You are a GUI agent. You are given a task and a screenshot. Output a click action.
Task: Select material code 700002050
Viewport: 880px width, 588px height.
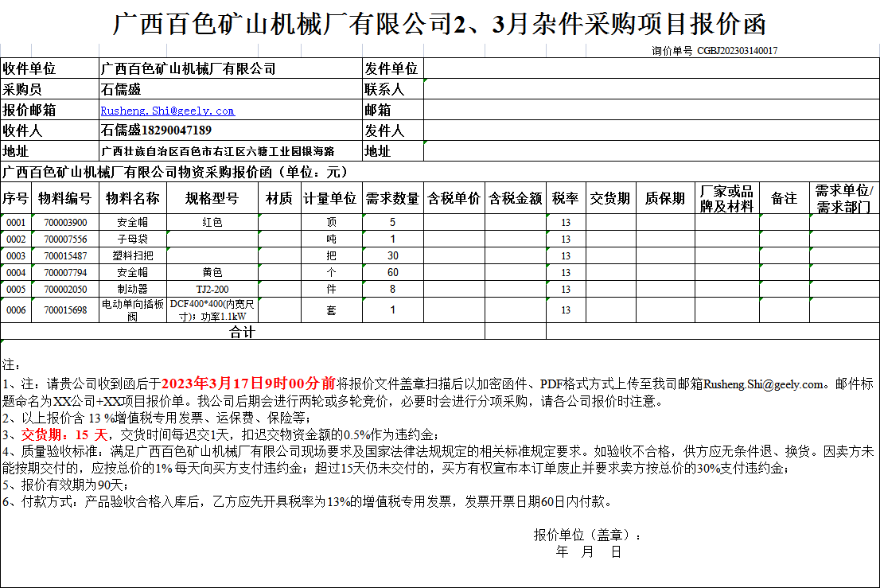pos(65,290)
